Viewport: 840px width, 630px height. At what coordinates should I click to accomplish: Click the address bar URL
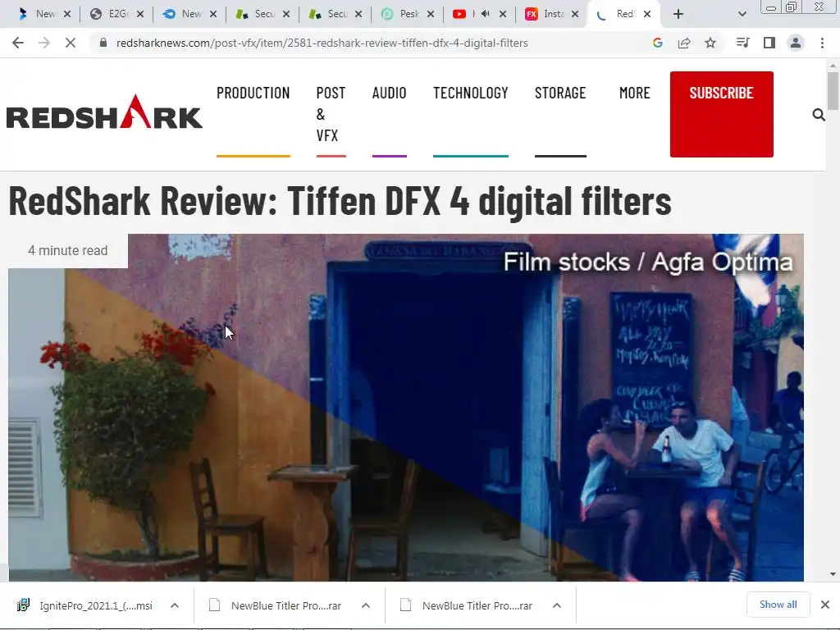(x=322, y=43)
